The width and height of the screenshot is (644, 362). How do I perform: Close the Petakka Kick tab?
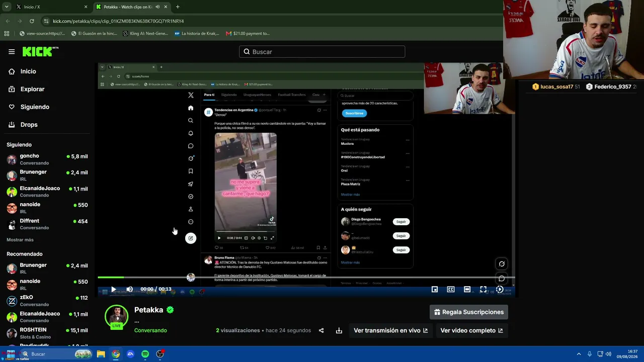pos(166,7)
